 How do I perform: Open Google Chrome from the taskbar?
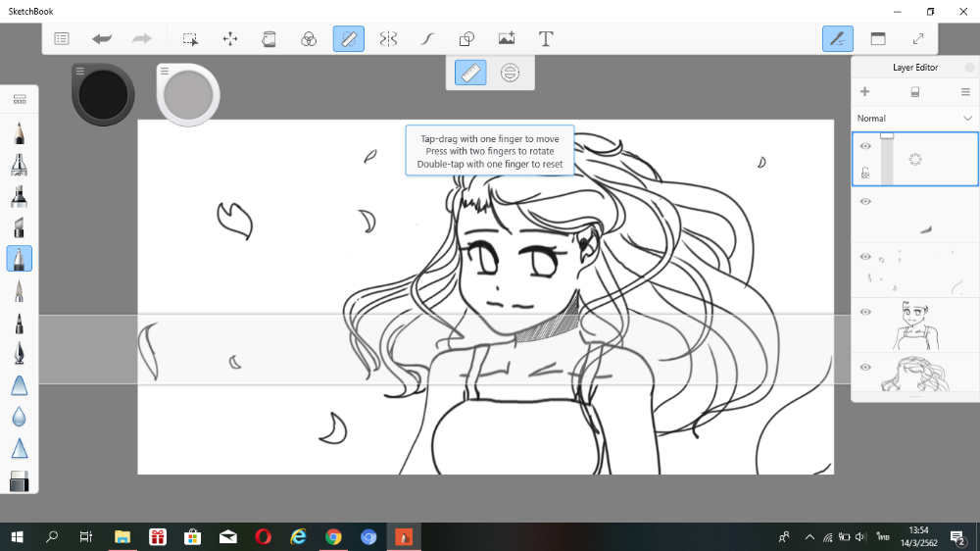click(333, 536)
